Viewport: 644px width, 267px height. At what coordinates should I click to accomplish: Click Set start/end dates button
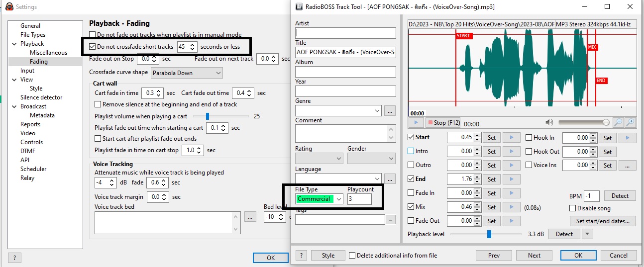click(603, 221)
